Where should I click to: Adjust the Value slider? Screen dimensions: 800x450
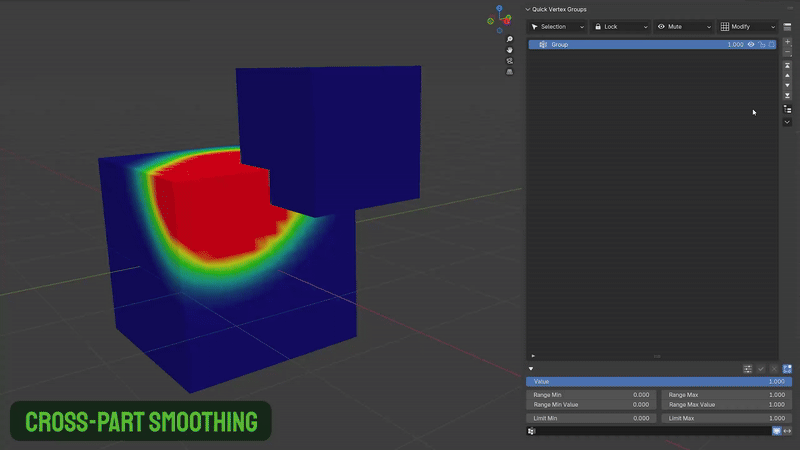click(x=659, y=382)
